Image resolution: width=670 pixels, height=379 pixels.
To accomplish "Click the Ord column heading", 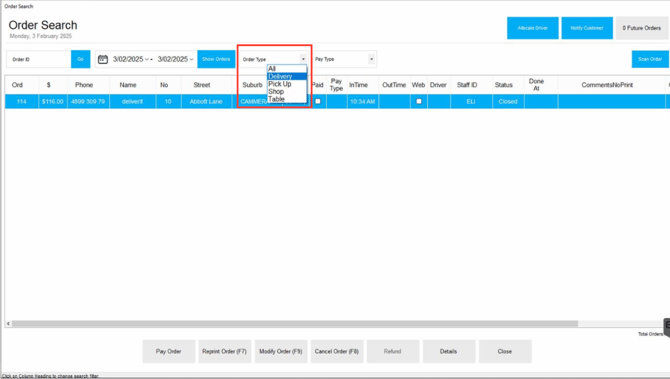I will (x=17, y=85).
